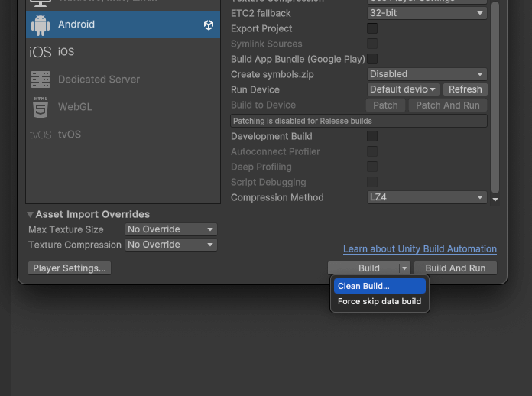Click the Player Settings button
The image size is (532, 396).
point(69,268)
